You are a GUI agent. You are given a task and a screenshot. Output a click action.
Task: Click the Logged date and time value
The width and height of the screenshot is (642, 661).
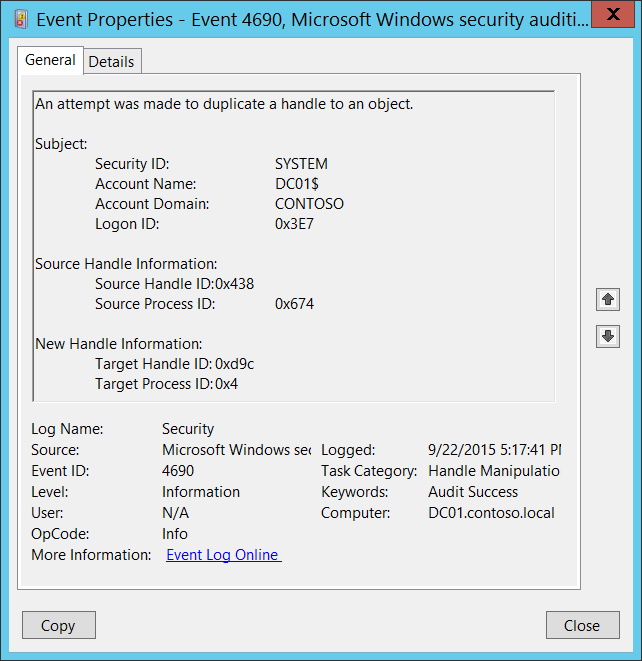pyautogui.click(x=494, y=450)
